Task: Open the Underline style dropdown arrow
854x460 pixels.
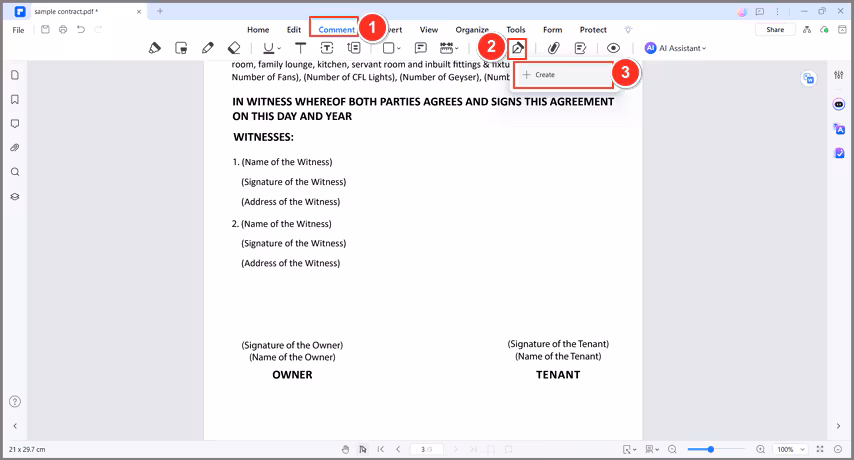Action: 279,48
